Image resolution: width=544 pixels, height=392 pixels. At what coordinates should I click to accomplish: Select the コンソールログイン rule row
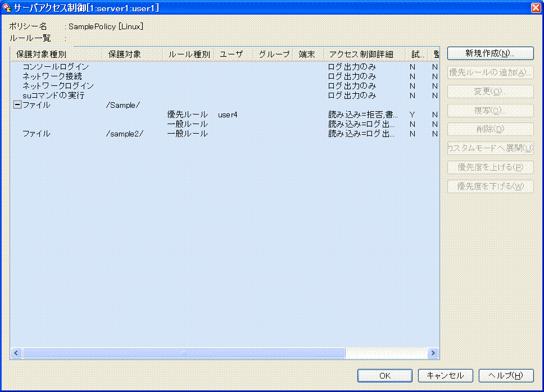(225, 66)
